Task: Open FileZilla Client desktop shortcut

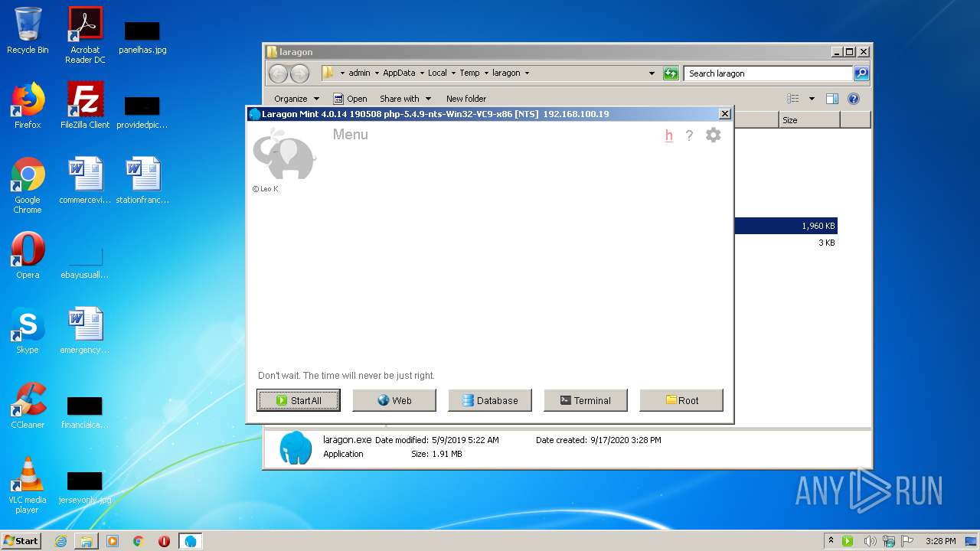Action: click(85, 106)
